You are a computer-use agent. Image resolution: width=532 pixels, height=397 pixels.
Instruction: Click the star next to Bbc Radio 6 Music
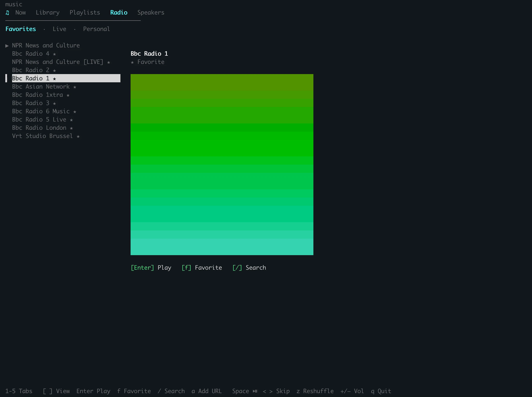pyautogui.click(x=75, y=112)
